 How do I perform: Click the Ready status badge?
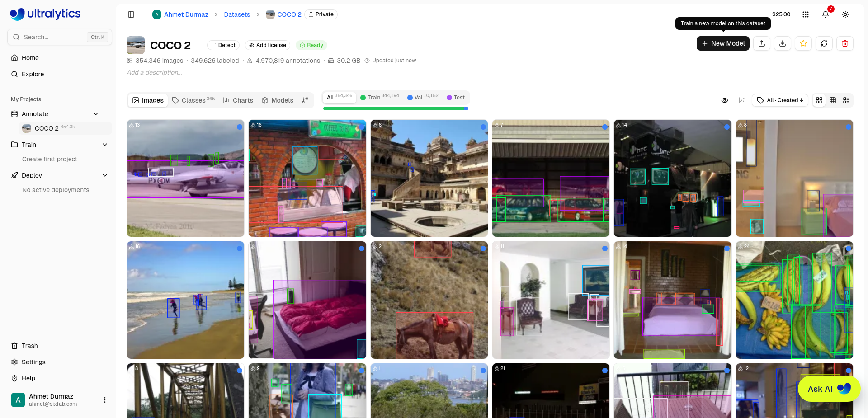[x=311, y=45]
